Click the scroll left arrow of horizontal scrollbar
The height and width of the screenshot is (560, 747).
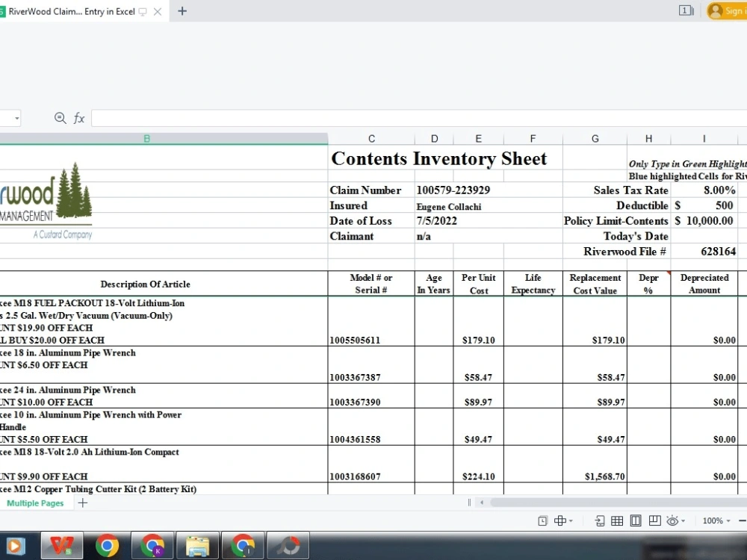(x=482, y=503)
